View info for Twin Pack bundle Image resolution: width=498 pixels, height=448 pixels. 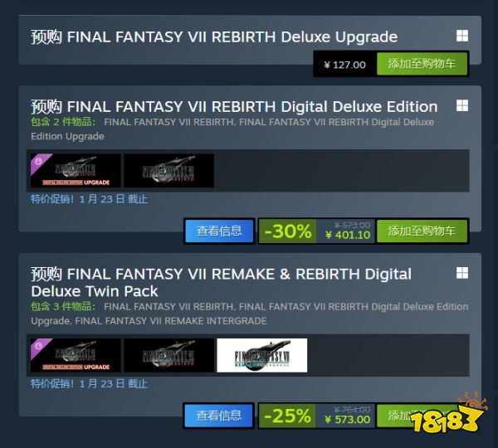218,416
